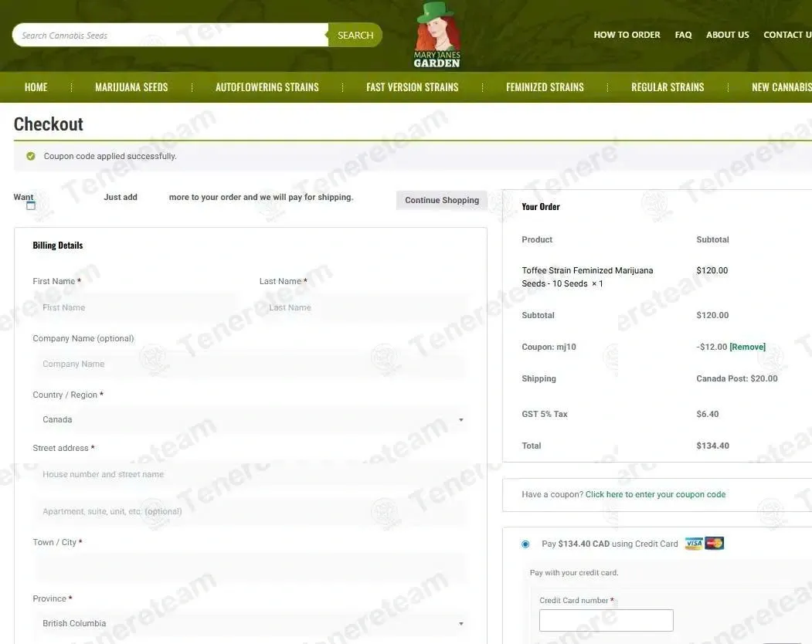The height and width of the screenshot is (644, 812).
Task: Open the AUTOFLOWERING STRAINS menu
Action: [267, 87]
